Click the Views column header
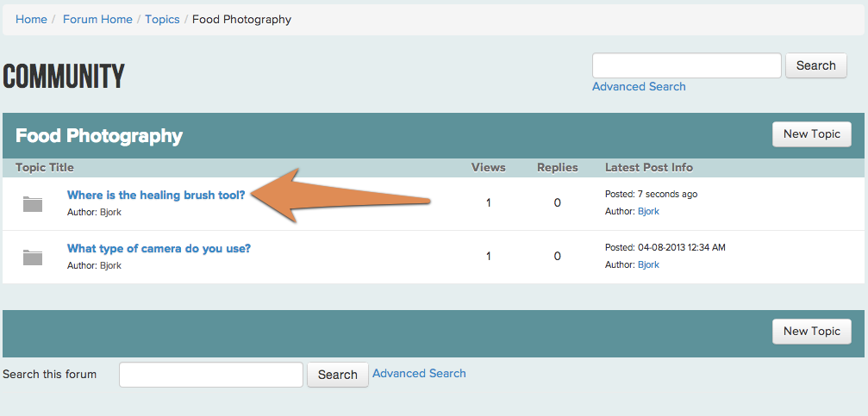The height and width of the screenshot is (416, 868). click(x=488, y=168)
